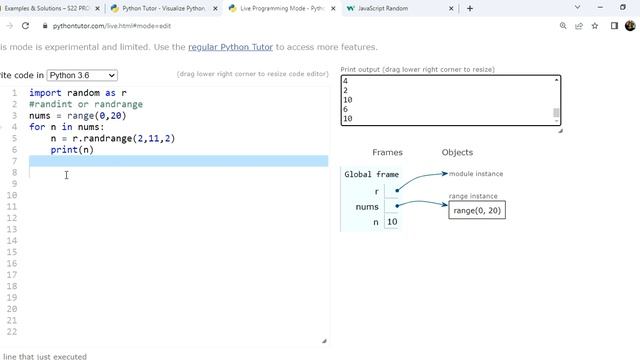Click code line 'import random as r'
The width and height of the screenshot is (640, 360).
pos(78,93)
